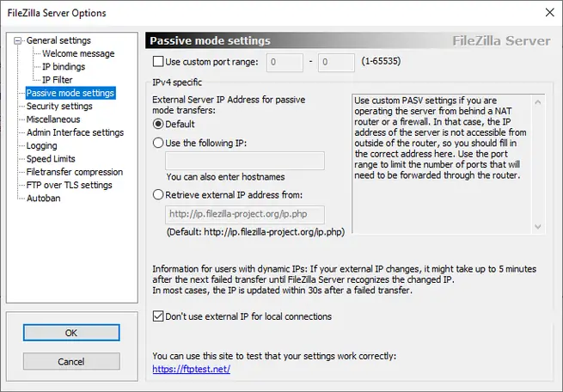Image resolution: width=563 pixels, height=392 pixels.
Task: Click the Cancel button
Action: click(x=71, y=362)
